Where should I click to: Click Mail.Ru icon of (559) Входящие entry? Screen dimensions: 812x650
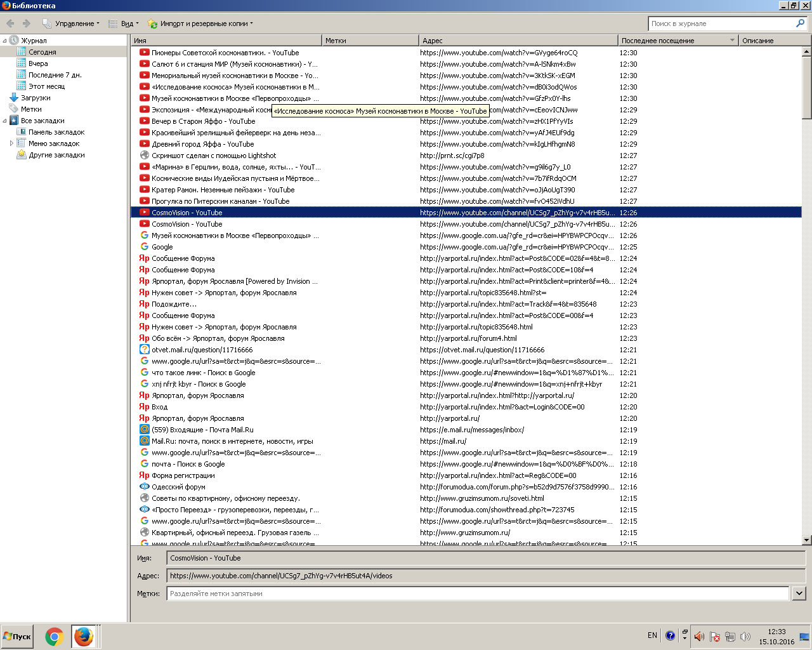click(145, 430)
